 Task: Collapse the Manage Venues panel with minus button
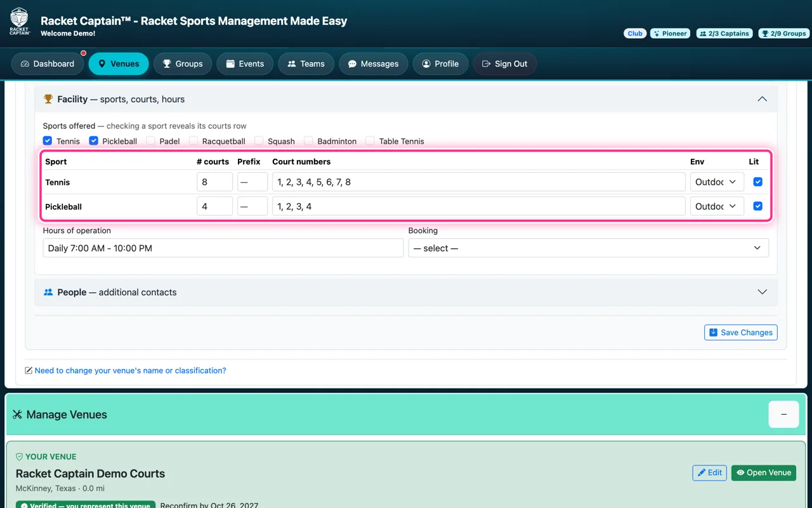coord(783,415)
